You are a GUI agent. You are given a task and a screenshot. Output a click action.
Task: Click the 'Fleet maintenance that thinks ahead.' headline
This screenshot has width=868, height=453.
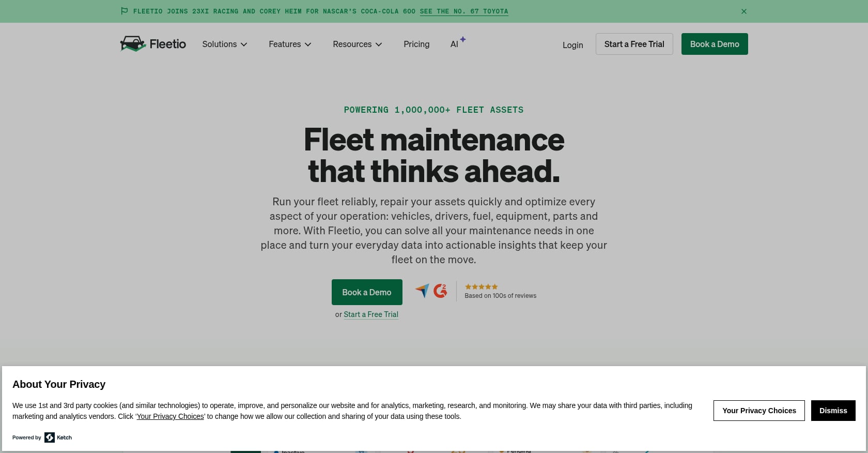point(434,155)
